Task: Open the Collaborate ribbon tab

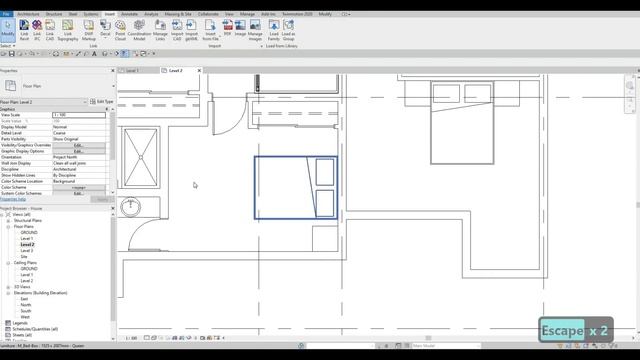Action: (208, 14)
